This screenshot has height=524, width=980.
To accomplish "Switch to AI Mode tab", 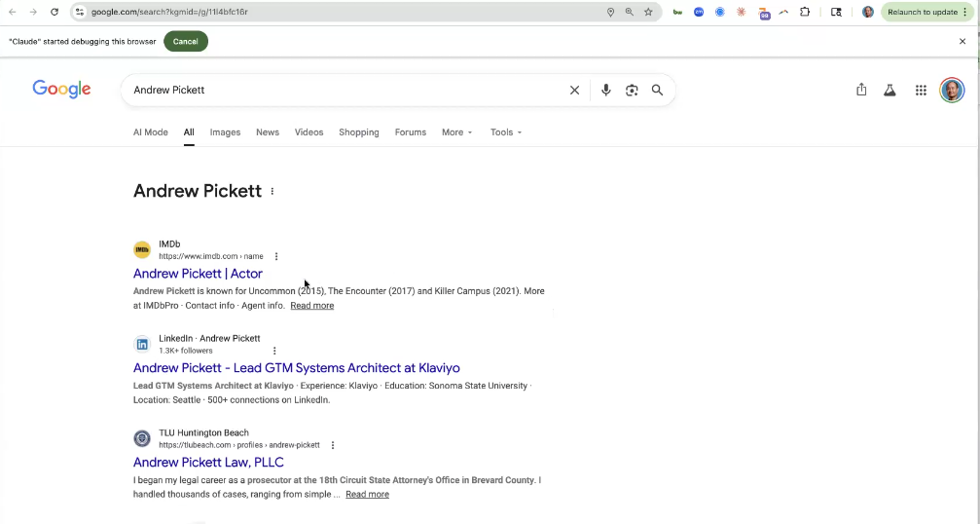I will 151,131.
